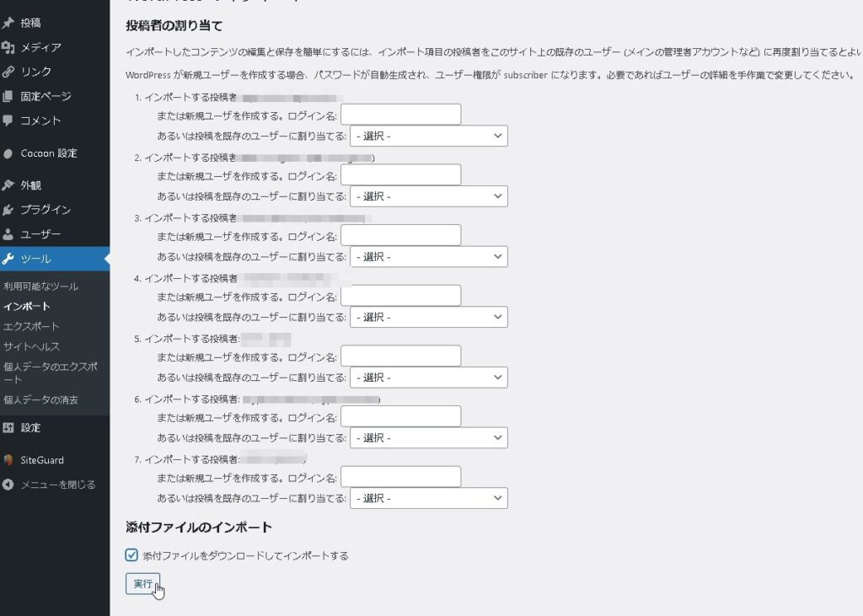Click the sliders icon beside 設定

point(8,428)
